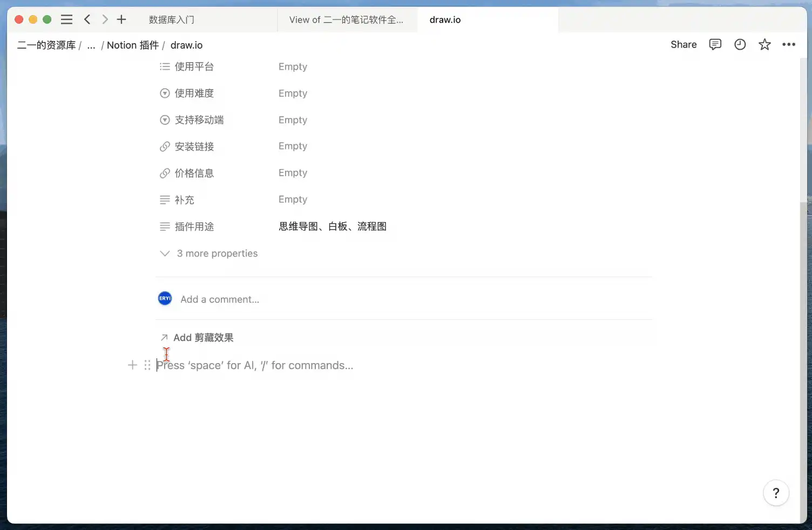Star this page as favorite

(764, 44)
